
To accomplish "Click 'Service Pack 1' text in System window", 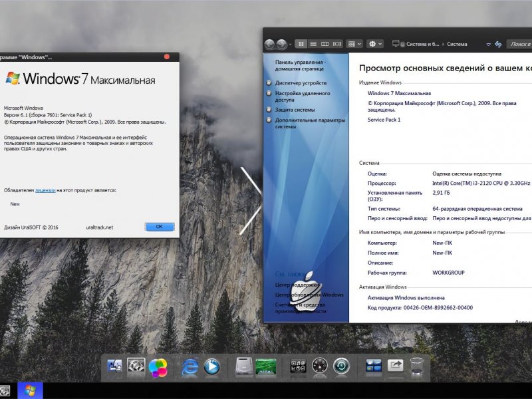I will (x=384, y=120).
